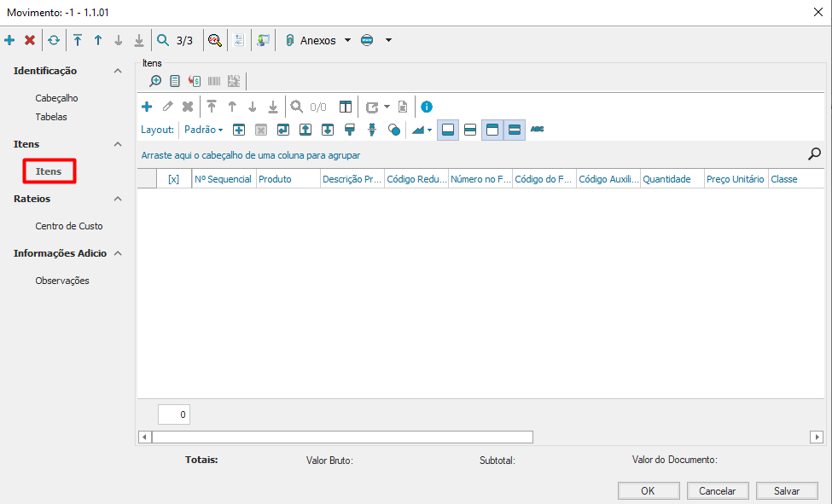Open the column chooser icon beside 0/0

pos(345,107)
